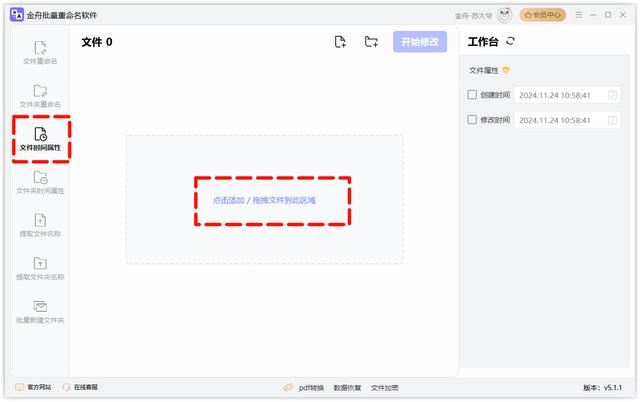The height and width of the screenshot is (402, 640).
Task: Click the user avatar icon
Action: point(504,15)
